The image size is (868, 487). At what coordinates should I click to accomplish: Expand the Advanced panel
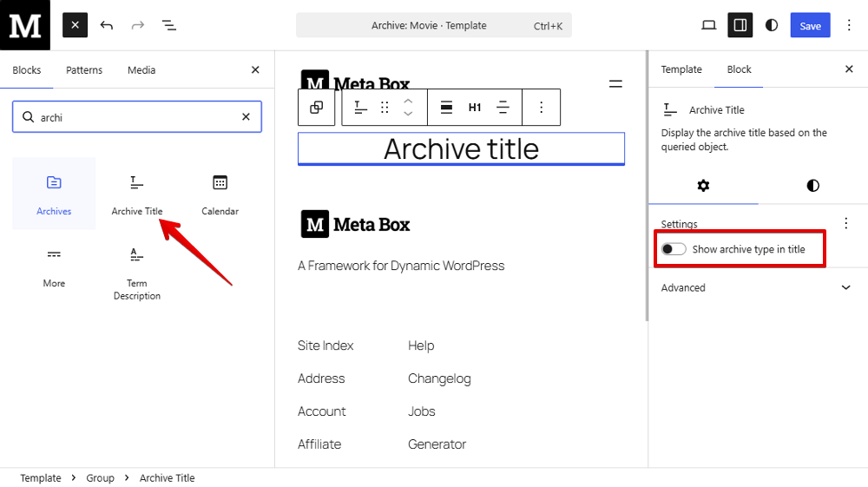(x=758, y=287)
